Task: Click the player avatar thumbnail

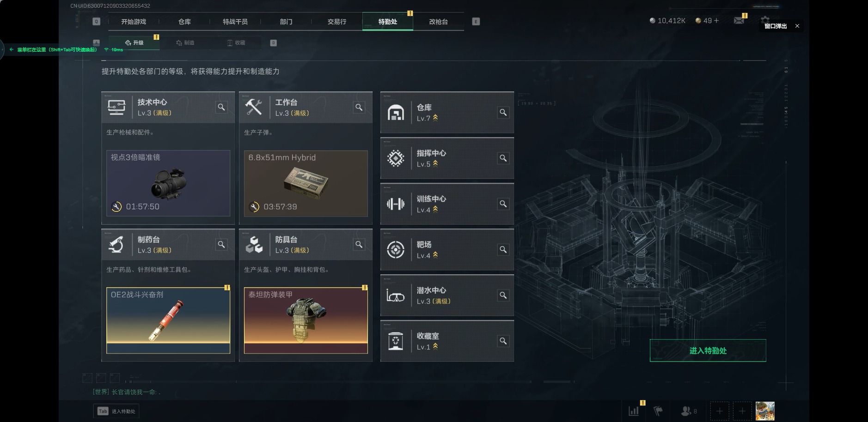Action: 765,411
